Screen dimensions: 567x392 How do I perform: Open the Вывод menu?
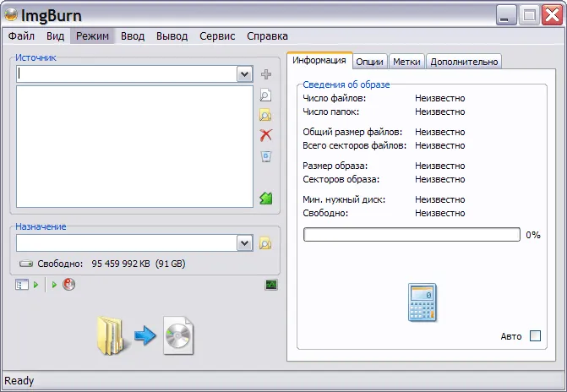pos(172,36)
